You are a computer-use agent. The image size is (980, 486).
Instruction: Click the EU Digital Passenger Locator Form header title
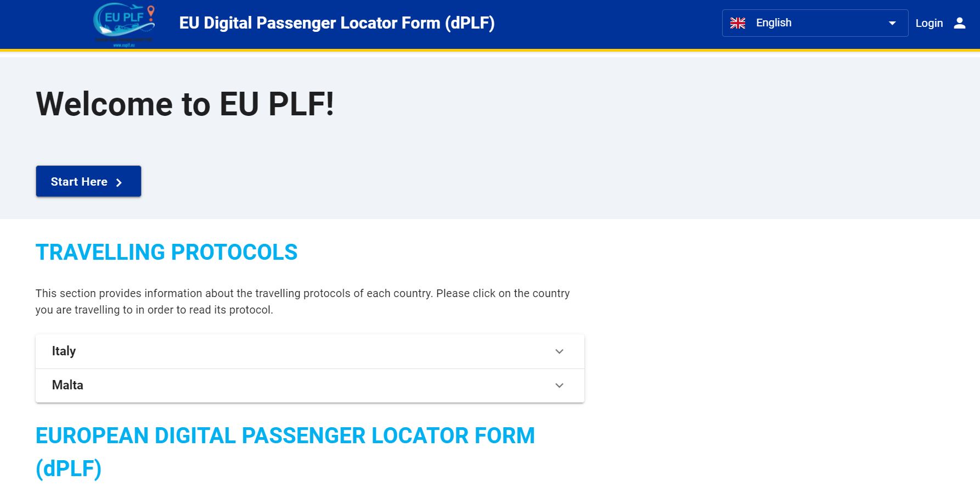tap(337, 23)
